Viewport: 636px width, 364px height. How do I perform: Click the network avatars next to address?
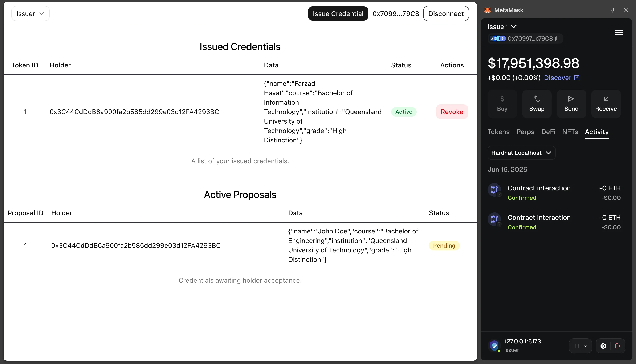click(x=498, y=38)
